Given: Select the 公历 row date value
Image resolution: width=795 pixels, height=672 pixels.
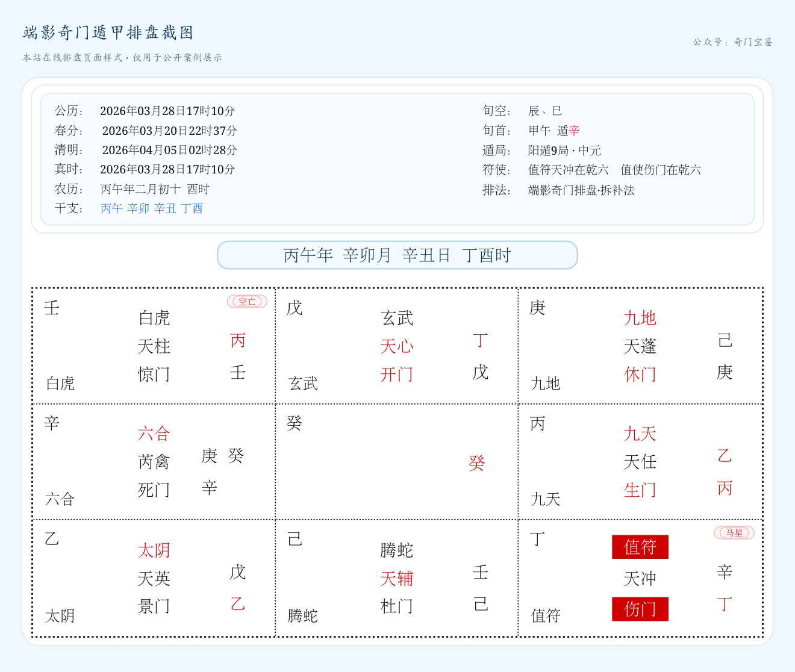Looking at the screenshot, I should click(x=167, y=111).
